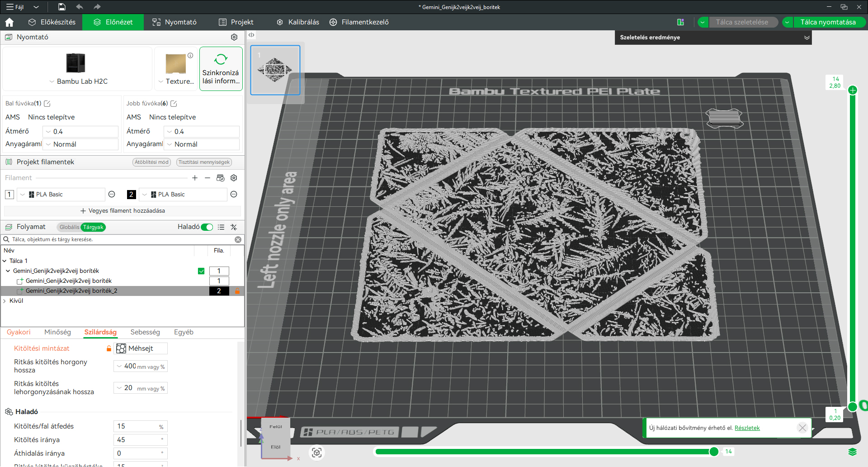This screenshot has height=467, width=868.
Task: Toggle the Haladó advanced mode switch
Action: 207,227
